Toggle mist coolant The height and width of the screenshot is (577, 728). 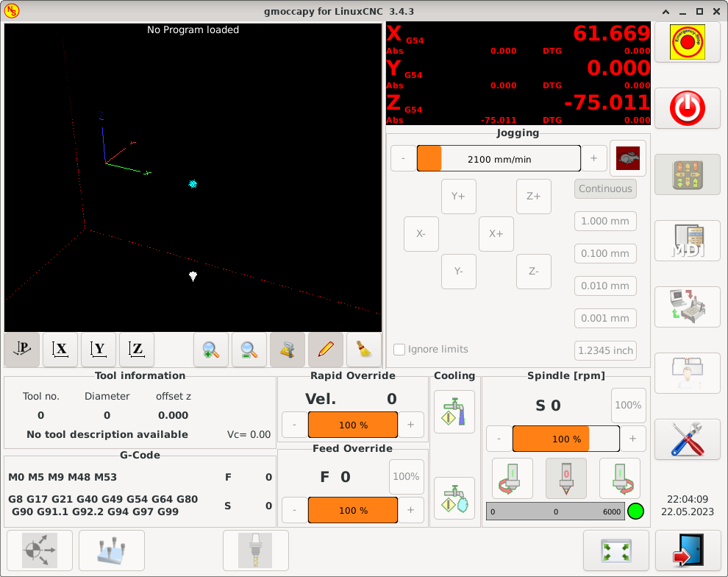(x=454, y=498)
